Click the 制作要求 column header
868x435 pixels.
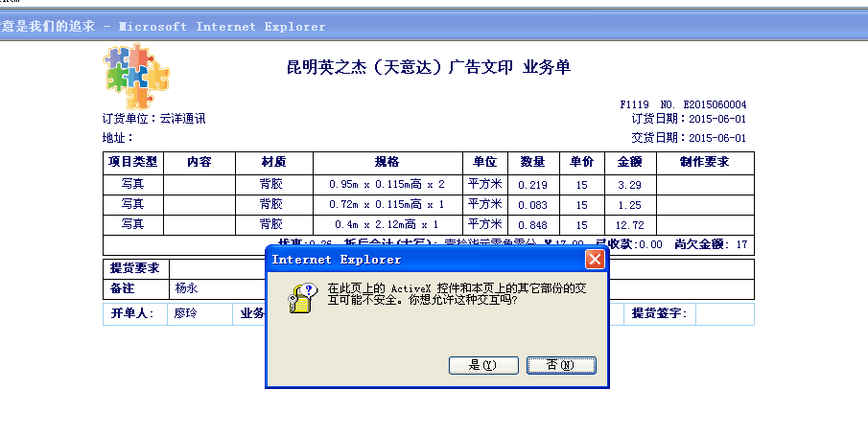704,162
